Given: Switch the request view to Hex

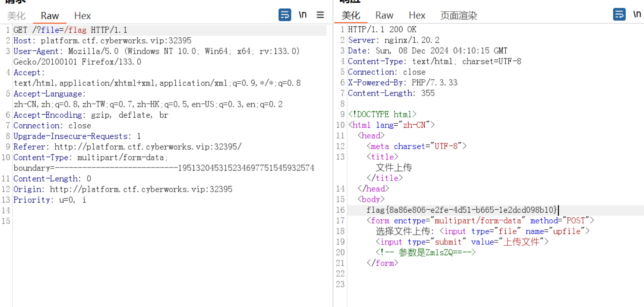Looking at the screenshot, I should [82, 16].
